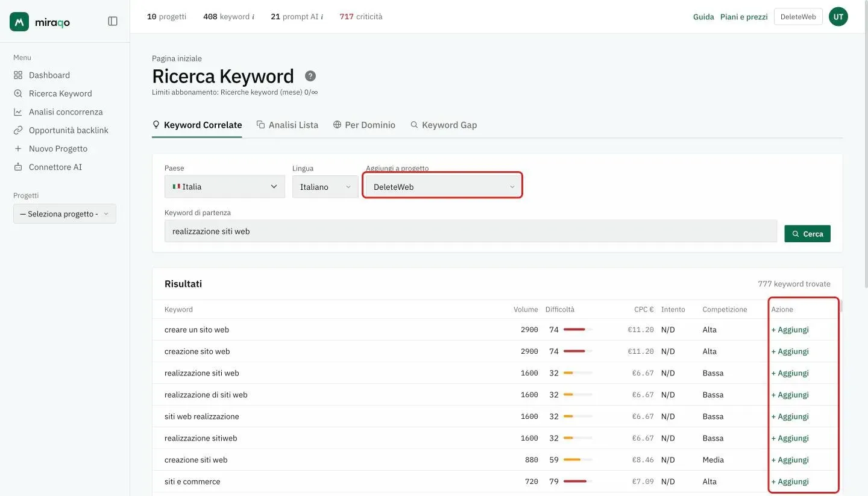Image resolution: width=868 pixels, height=496 pixels.
Task: Click the Competizione column header
Action: (x=725, y=309)
